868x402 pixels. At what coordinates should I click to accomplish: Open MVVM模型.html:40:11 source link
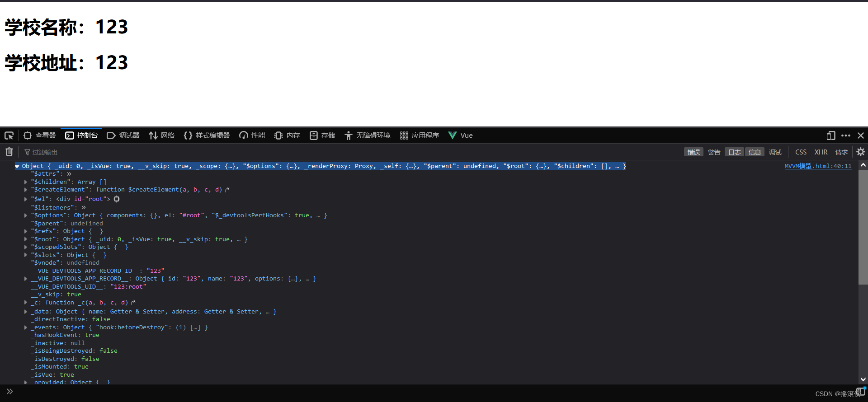(x=818, y=166)
